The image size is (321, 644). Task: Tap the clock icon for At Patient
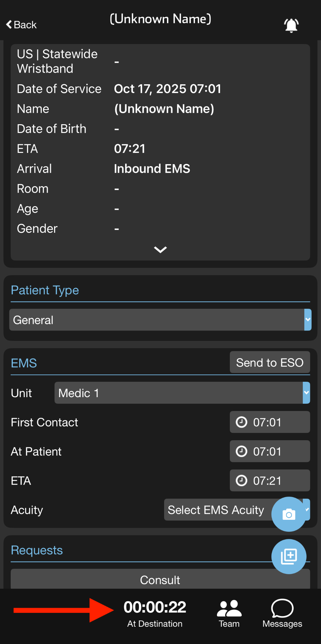tap(241, 452)
